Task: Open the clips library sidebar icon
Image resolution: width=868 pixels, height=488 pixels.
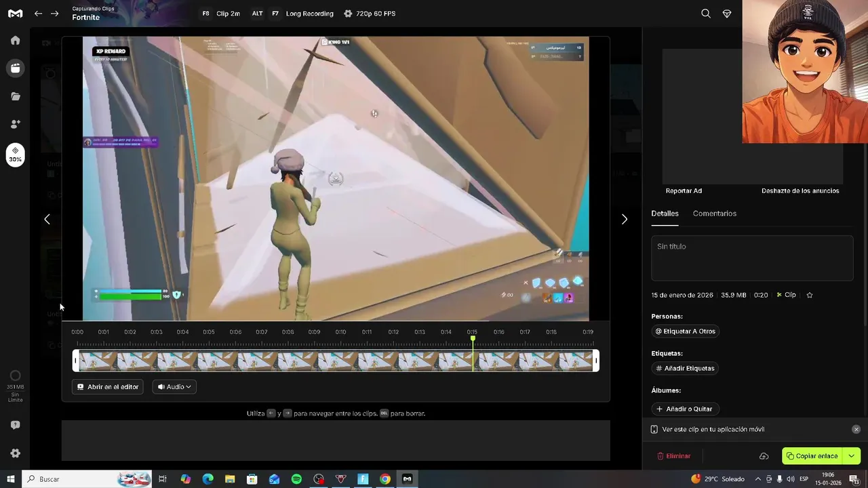Action: pos(15,68)
